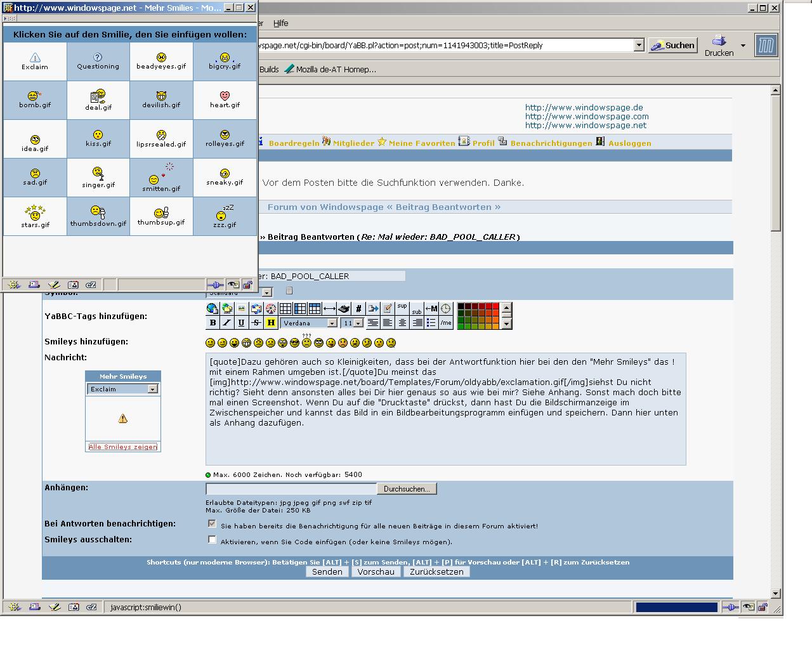
Task: Expand the Exclaim smiley selector
Action: [x=152, y=389]
